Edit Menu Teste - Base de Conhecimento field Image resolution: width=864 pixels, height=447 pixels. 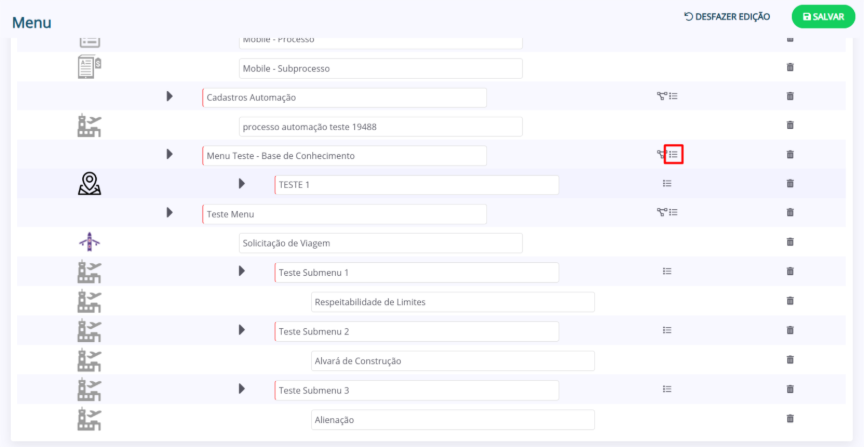pyautogui.click(x=344, y=156)
